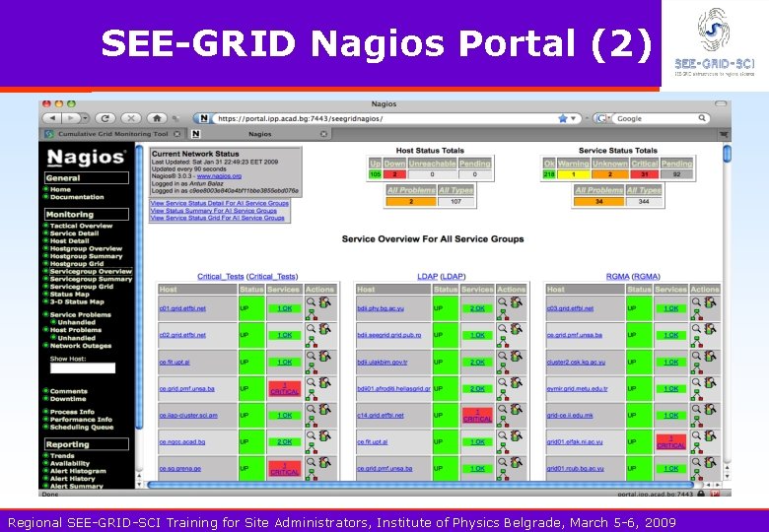Reload the Nagios page
Screen dimensions: 769x532
click(x=105, y=118)
